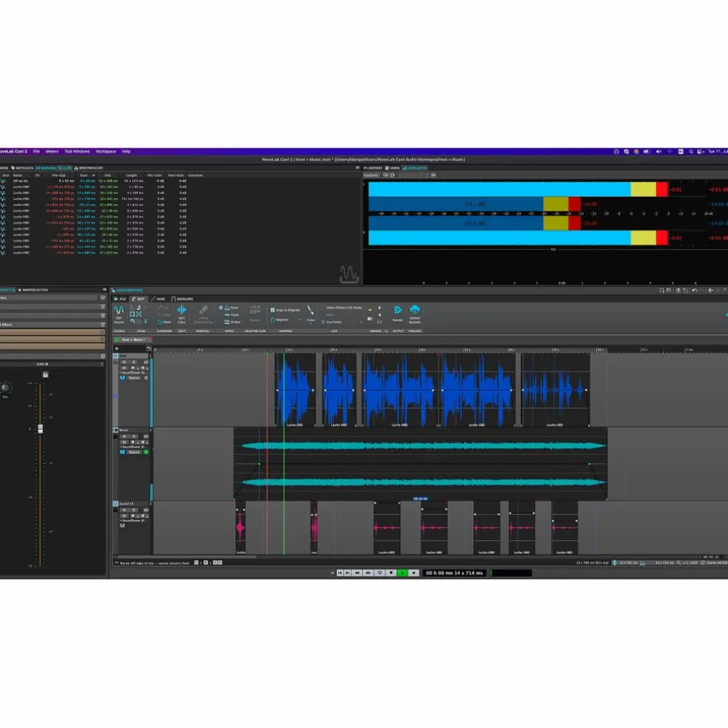
Task: Open the File menu
Action: pyautogui.click(x=36, y=152)
